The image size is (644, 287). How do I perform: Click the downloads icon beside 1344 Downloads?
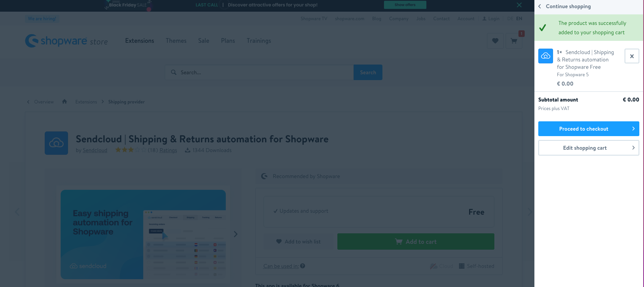(187, 150)
